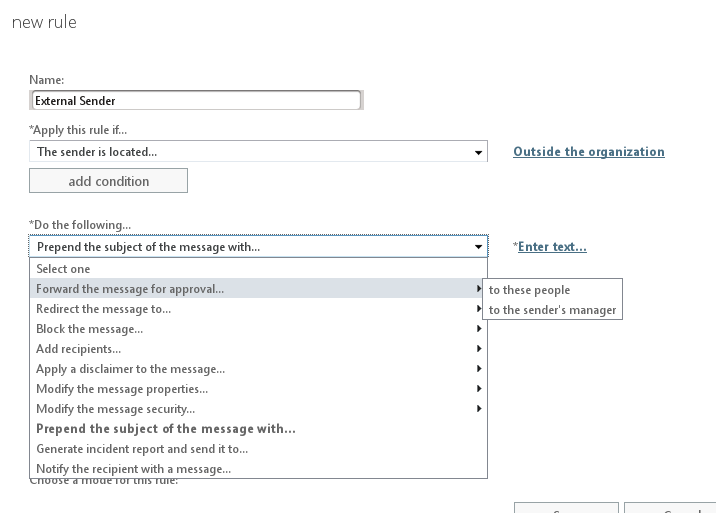Click the rule Name input field
This screenshot has height=513, width=716.
pos(196,100)
